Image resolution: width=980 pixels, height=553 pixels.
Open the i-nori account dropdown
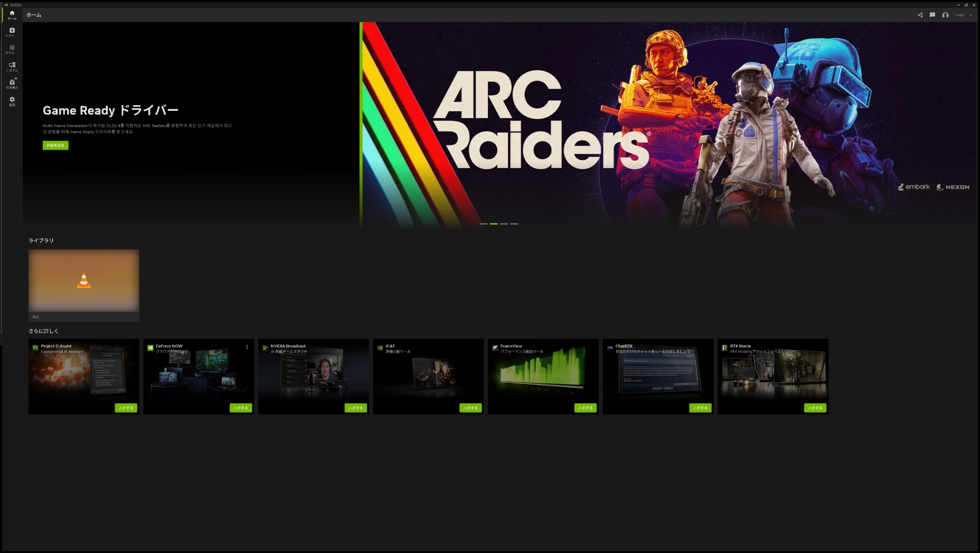tap(962, 15)
